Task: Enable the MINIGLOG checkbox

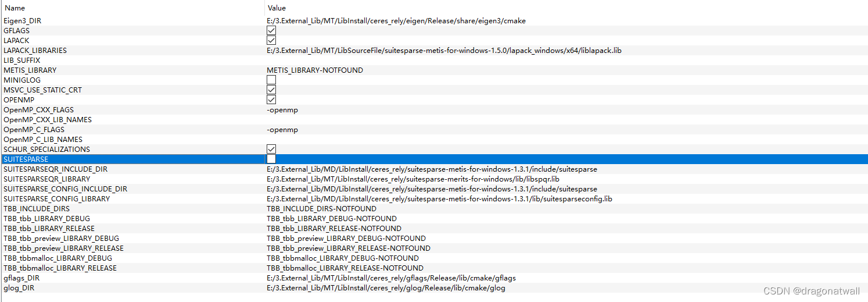Action: click(271, 80)
